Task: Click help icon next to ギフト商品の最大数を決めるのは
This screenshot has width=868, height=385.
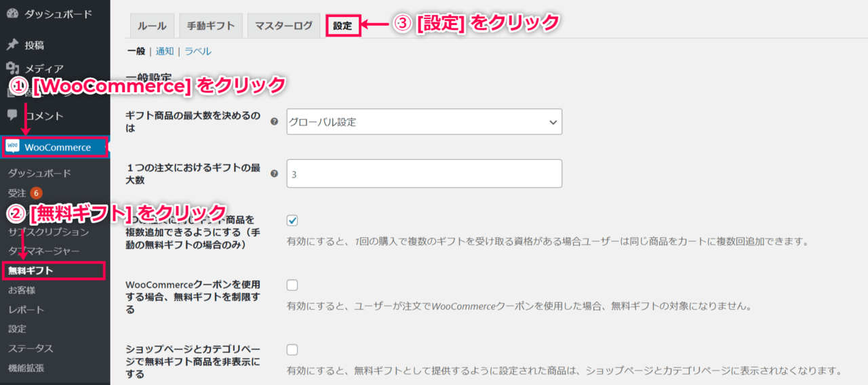Action: click(274, 122)
